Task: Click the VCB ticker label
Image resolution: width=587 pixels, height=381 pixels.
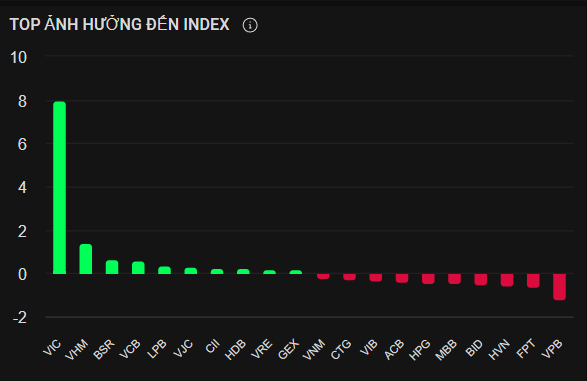Action: 130,349
